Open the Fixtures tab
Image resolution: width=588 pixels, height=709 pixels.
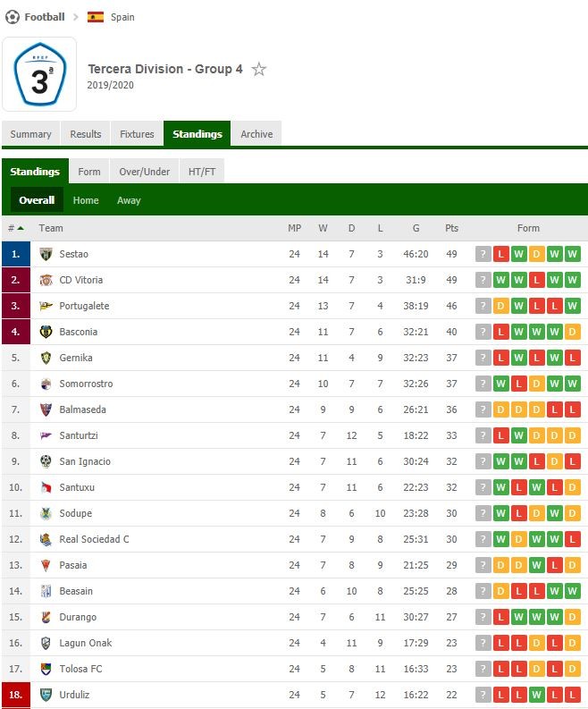point(137,134)
